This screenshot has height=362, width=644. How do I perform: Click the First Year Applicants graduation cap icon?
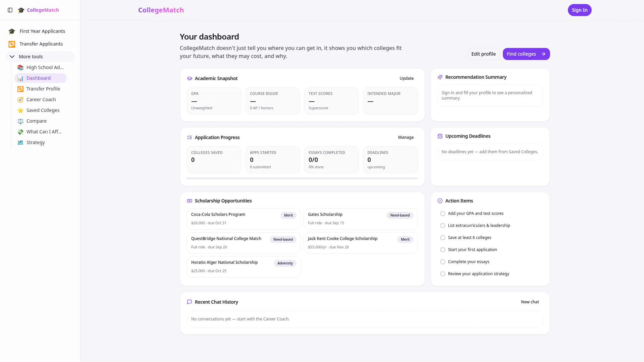[12, 31]
